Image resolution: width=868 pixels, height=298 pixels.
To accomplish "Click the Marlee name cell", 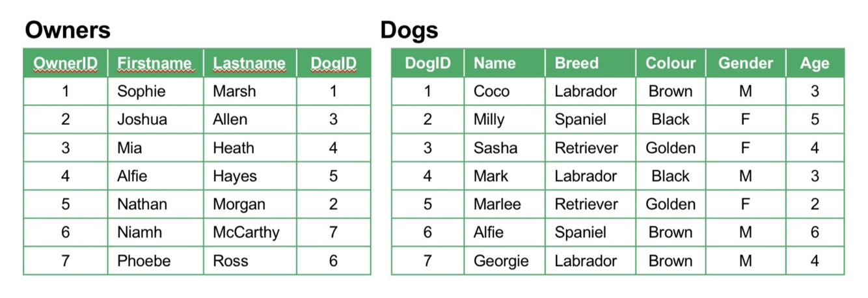I will [504, 204].
